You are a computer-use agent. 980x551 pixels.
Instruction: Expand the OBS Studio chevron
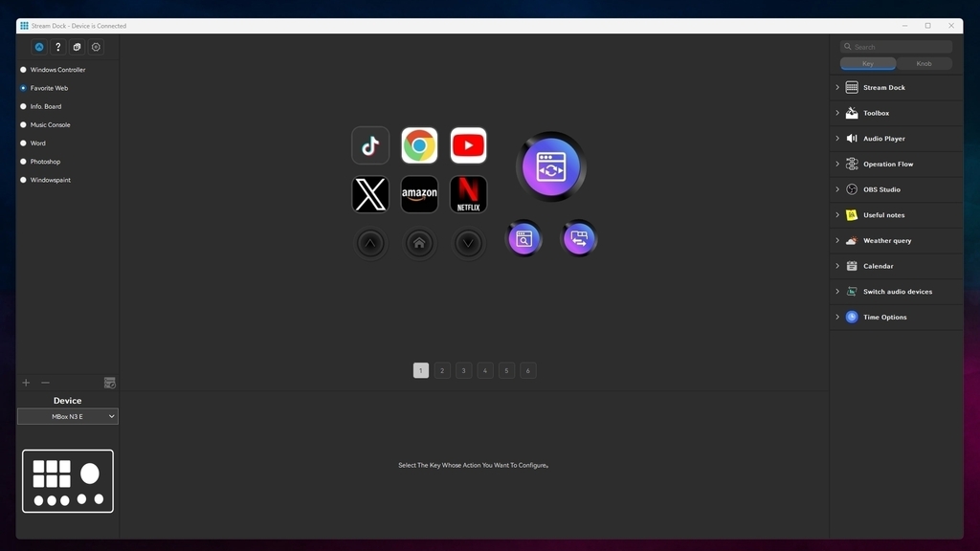(x=837, y=189)
